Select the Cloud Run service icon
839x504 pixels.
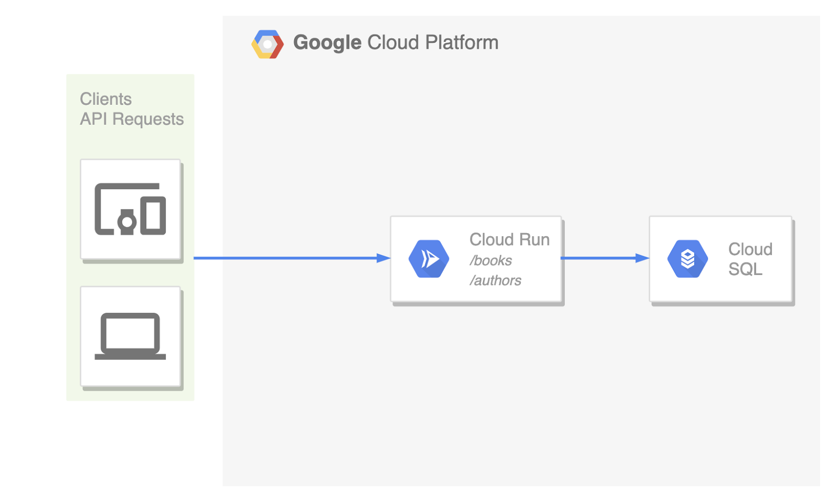[x=428, y=258]
